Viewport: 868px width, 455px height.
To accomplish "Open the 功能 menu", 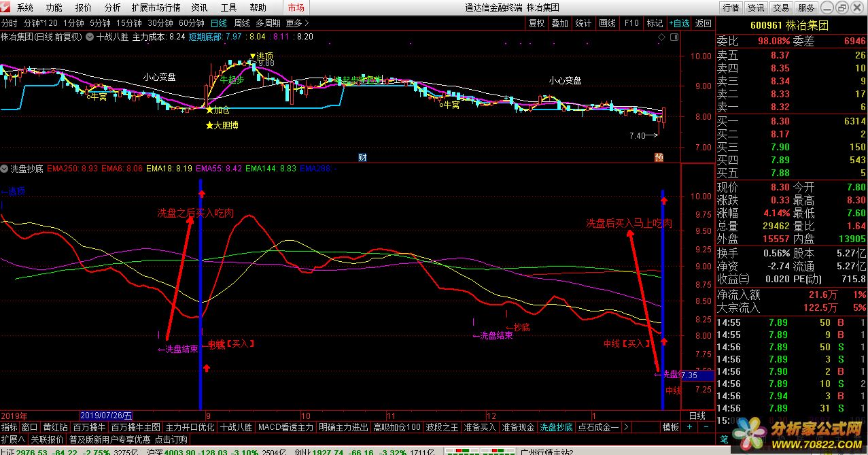I will [x=54, y=8].
